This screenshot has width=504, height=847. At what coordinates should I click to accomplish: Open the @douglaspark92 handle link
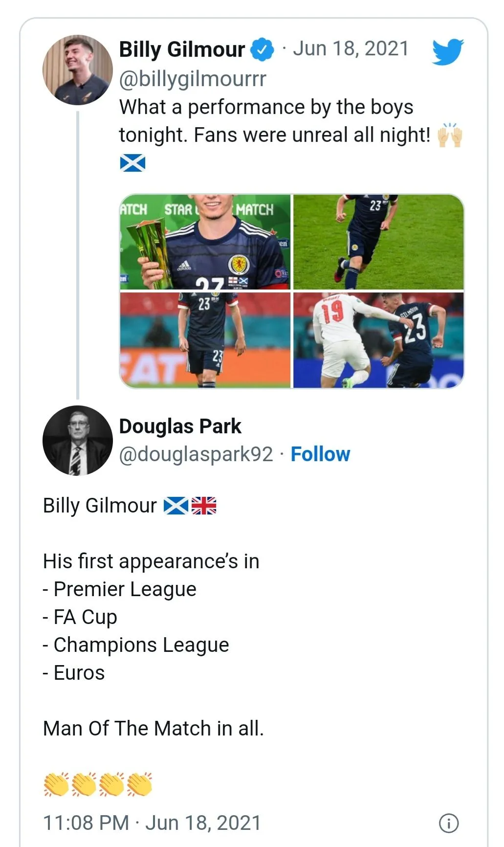pyautogui.click(x=196, y=454)
